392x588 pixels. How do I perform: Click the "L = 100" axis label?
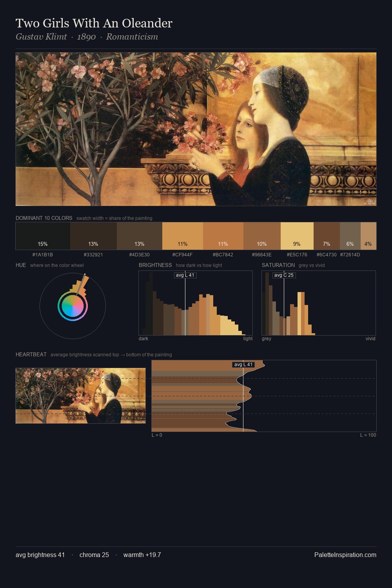(368, 435)
